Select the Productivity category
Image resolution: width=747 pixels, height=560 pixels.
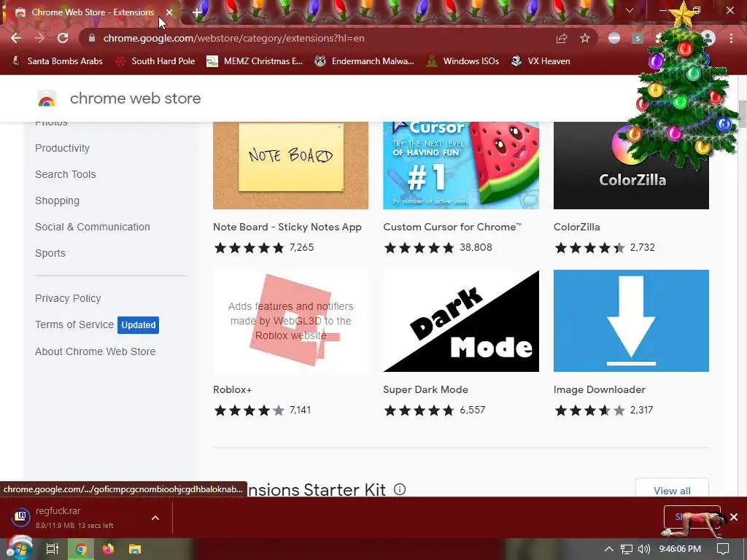click(x=63, y=148)
